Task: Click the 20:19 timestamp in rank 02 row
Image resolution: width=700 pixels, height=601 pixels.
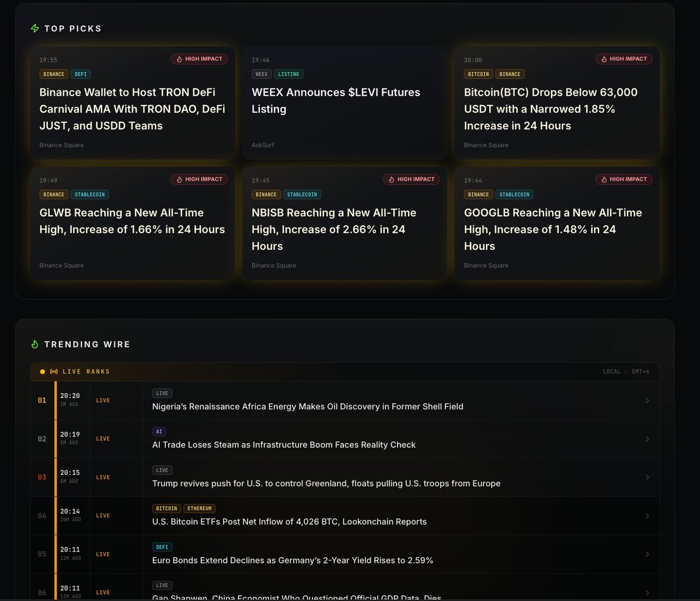Action: pyautogui.click(x=70, y=434)
